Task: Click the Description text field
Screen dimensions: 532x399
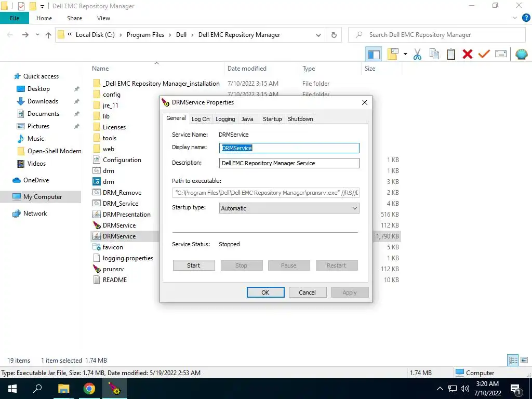Action: [x=289, y=163]
